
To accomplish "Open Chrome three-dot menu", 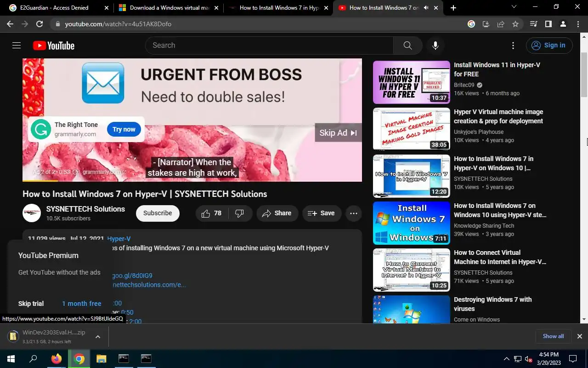I will (578, 24).
